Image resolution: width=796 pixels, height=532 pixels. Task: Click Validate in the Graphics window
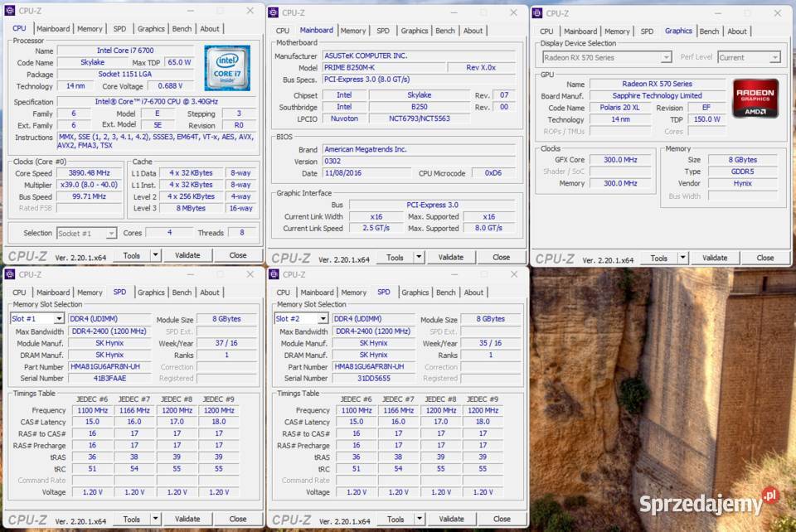click(715, 258)
